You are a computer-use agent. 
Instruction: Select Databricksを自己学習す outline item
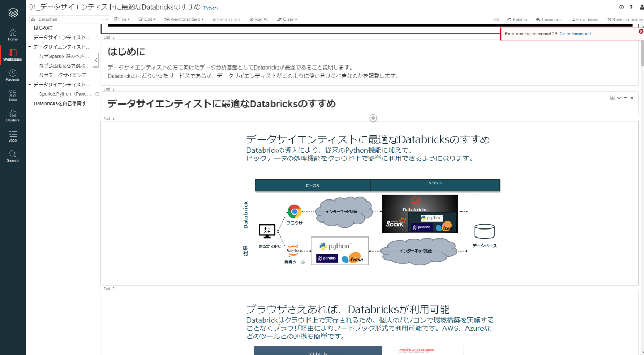(x=62, y=103)
